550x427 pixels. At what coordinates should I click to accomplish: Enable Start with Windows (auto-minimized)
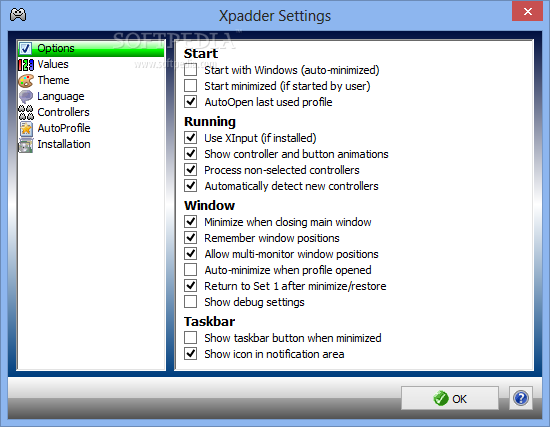[190, 70]
